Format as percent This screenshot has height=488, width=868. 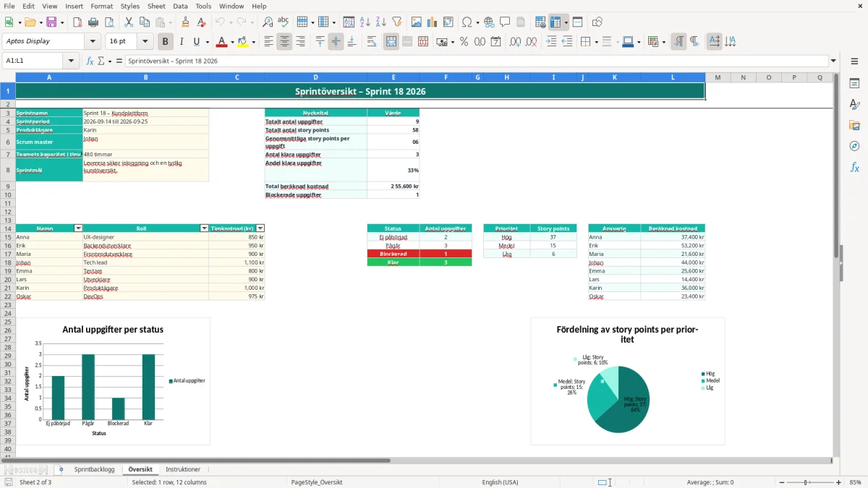pos(464,42)
